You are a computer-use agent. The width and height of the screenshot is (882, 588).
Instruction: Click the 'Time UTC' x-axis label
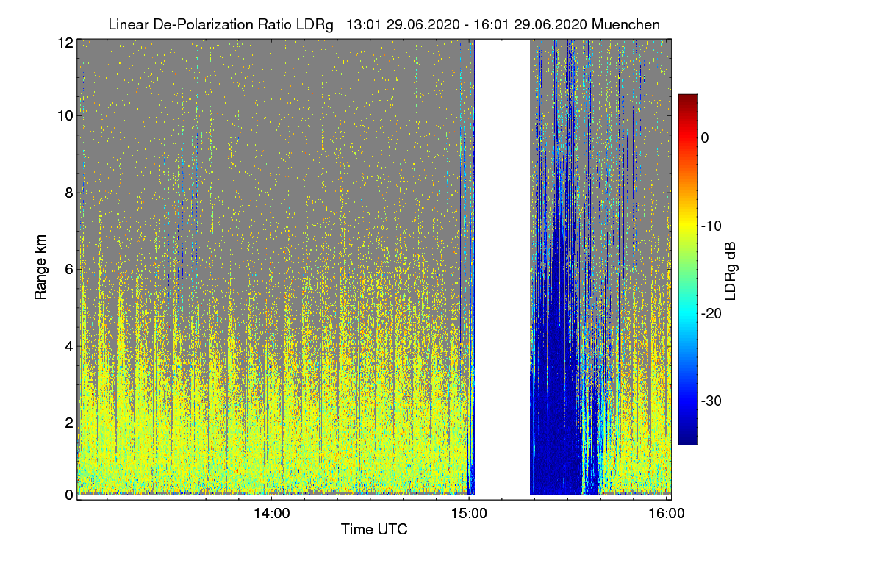[x=374, y=529]
